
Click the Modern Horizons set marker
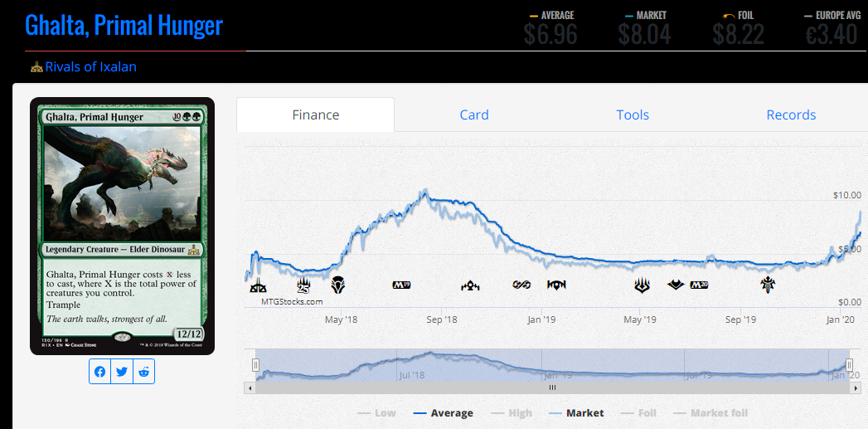[x=676, y=285]
